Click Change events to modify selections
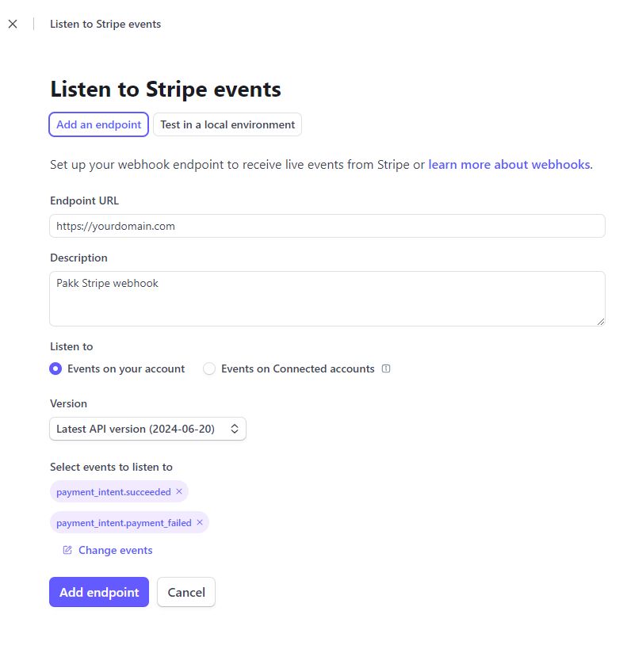 coord(115,549)
